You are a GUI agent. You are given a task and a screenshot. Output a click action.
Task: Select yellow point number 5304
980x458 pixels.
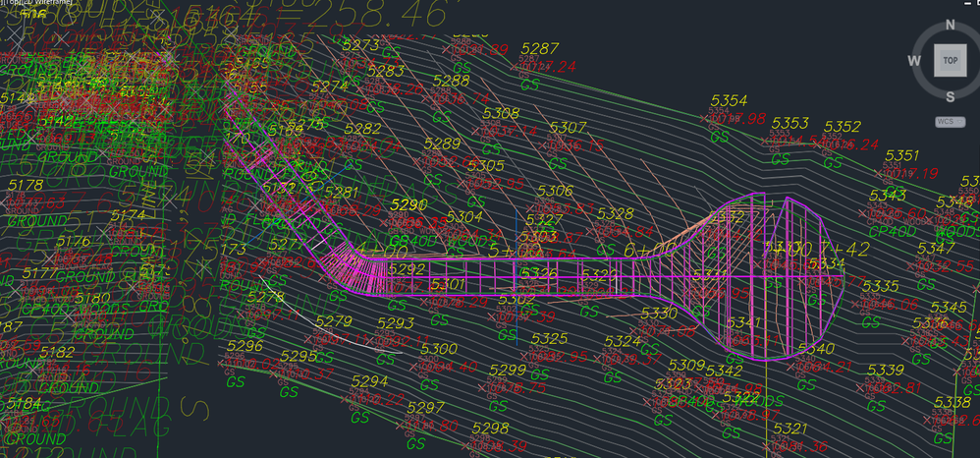[x=464, y=216]
